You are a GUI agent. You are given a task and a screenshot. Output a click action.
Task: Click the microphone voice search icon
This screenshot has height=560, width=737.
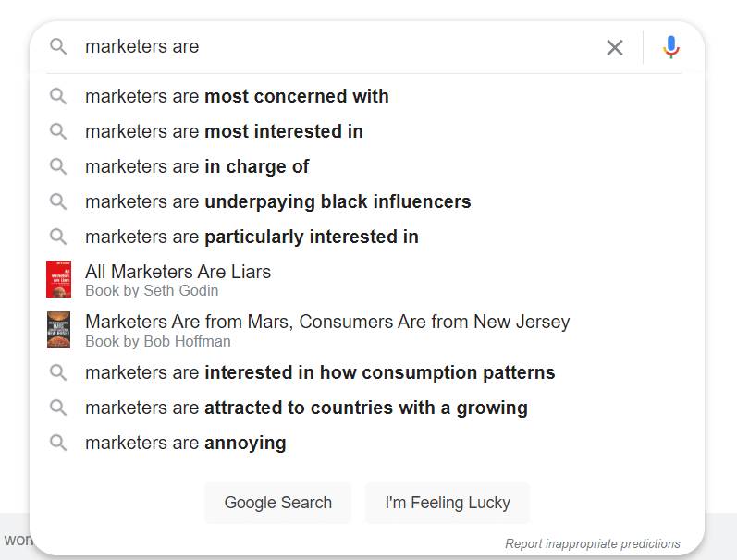pyautogui.click(x=671, y=47)
